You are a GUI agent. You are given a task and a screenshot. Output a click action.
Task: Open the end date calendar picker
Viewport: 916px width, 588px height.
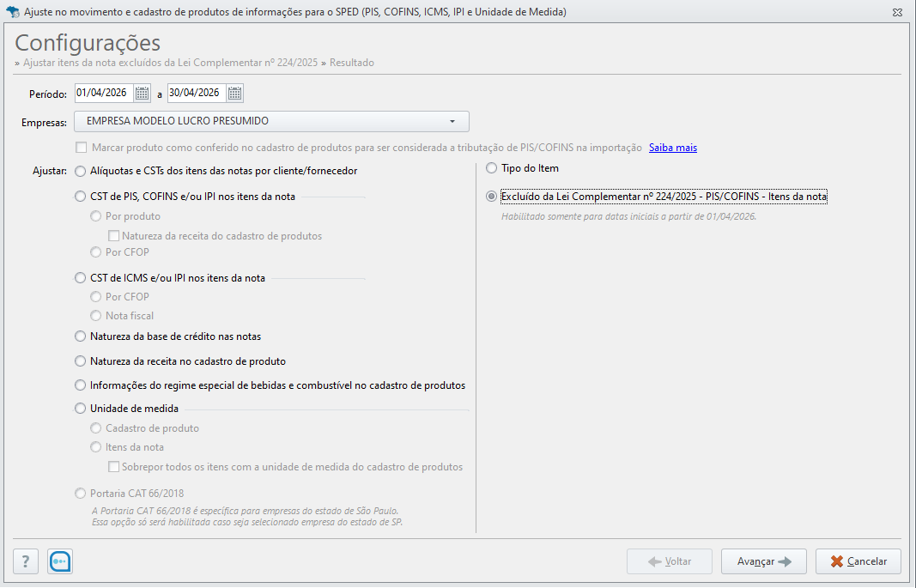click(235, 93)
